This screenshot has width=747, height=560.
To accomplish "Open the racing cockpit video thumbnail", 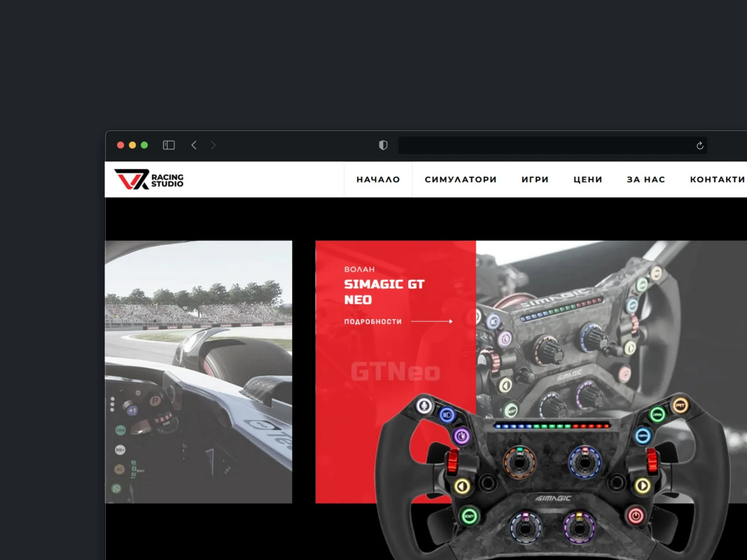I will click(199, 372).
